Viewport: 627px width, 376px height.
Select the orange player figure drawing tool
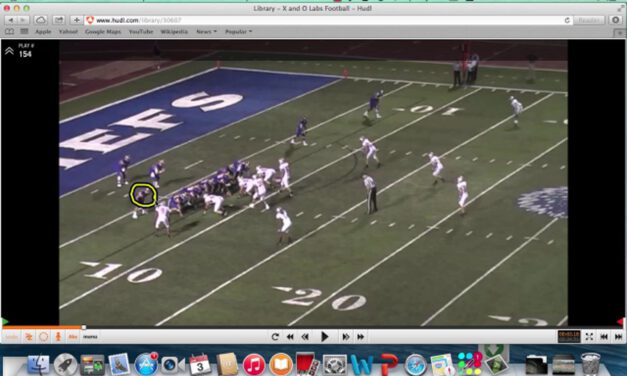click(58, 337)
